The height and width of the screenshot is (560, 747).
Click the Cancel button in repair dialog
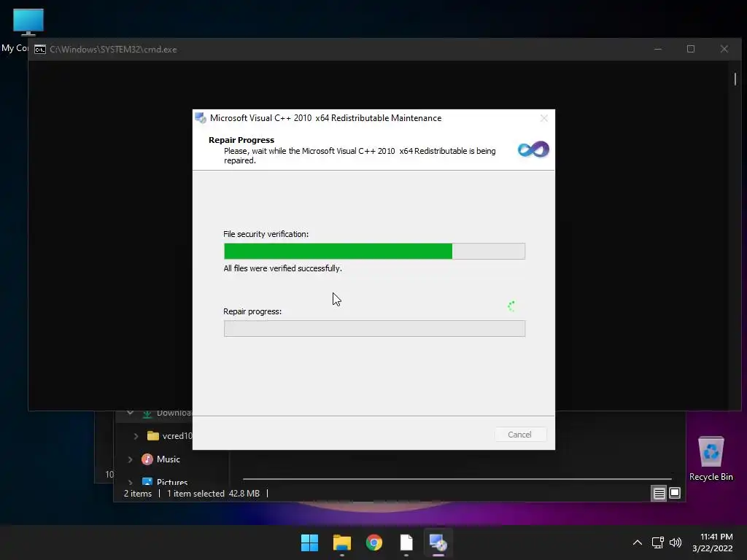coord(519,435)
